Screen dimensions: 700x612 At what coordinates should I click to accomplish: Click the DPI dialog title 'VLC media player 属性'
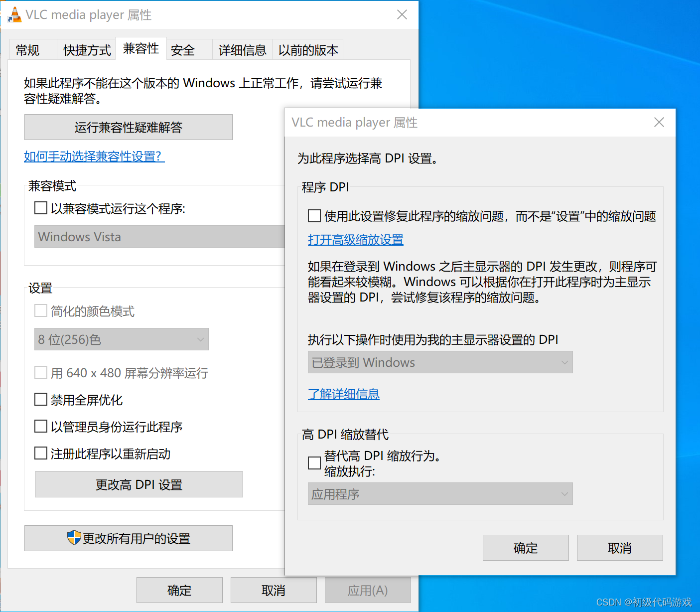pos(355,122)
